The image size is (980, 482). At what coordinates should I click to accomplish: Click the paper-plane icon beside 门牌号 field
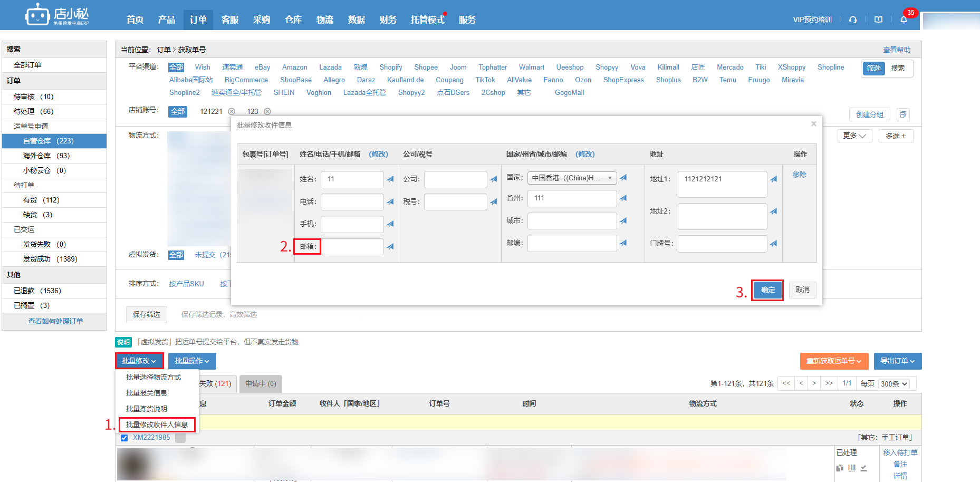tap(774, 244)
